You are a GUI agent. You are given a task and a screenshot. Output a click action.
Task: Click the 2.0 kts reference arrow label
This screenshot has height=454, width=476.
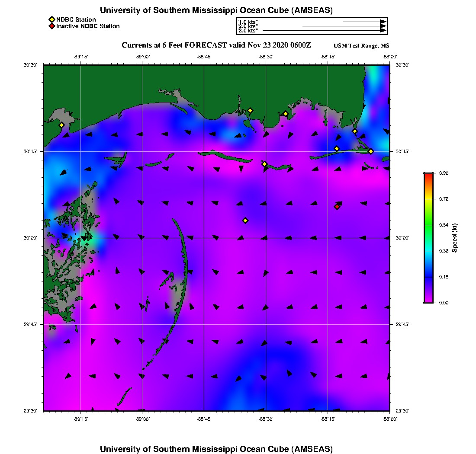(248, 26)
